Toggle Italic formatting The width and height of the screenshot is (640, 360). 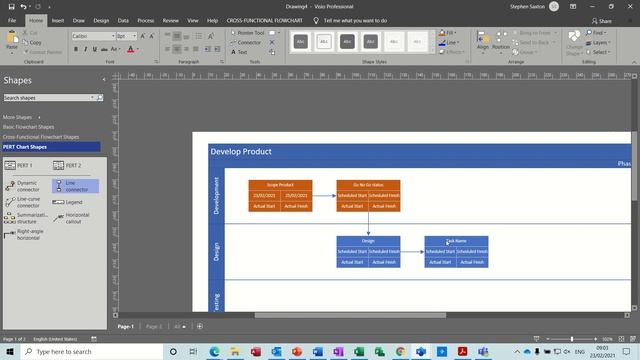[85, 49]
